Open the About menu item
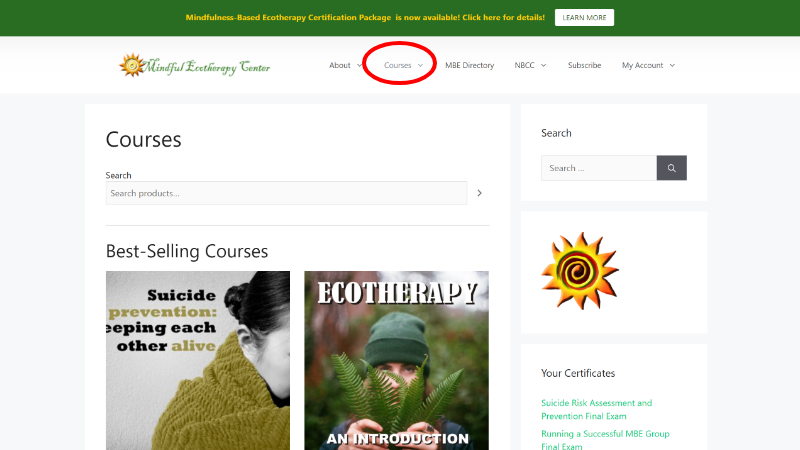 tap(340, 65)
